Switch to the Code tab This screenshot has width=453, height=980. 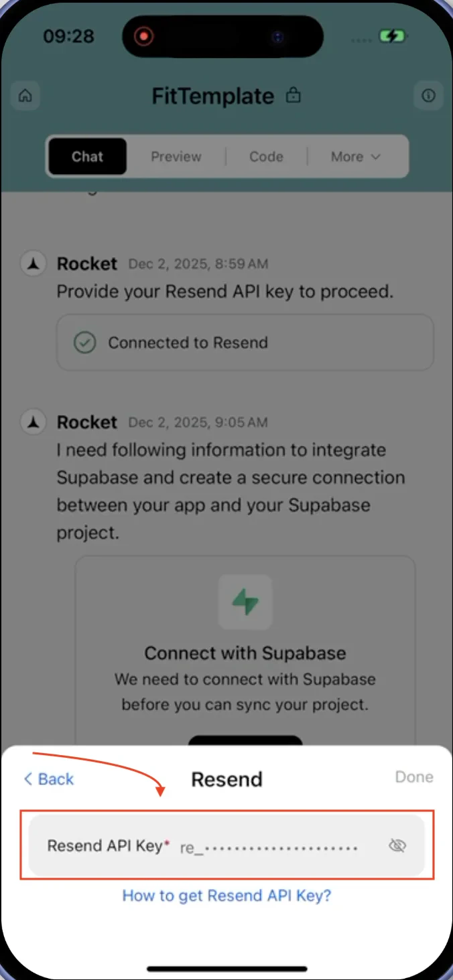(265, 156)
